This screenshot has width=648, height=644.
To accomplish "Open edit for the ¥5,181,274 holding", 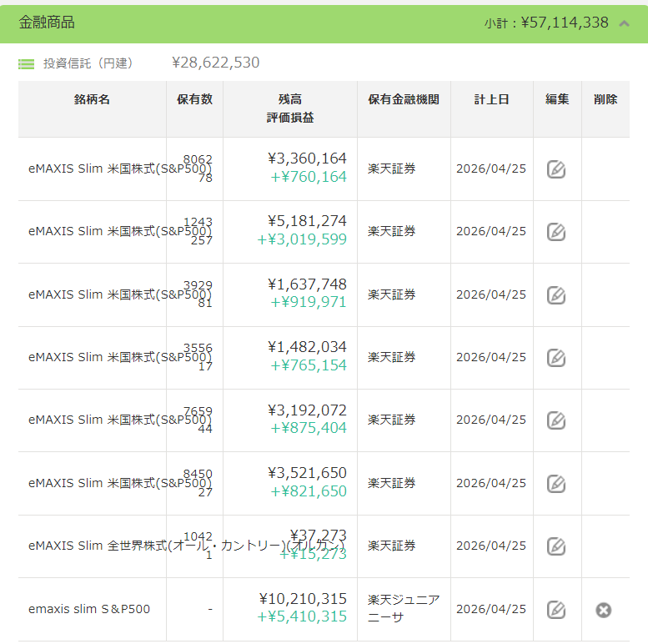I will point(556,232).
